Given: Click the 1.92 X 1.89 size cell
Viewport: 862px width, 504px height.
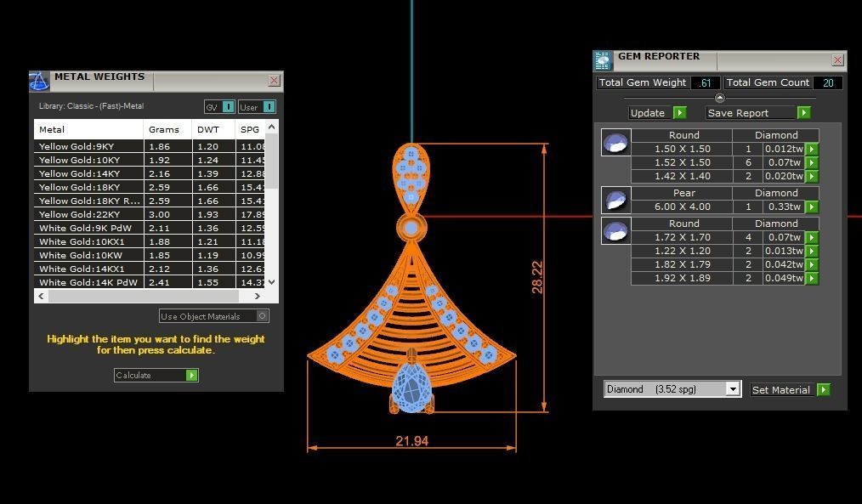Looking at the screenshot, I should [683, 279].
